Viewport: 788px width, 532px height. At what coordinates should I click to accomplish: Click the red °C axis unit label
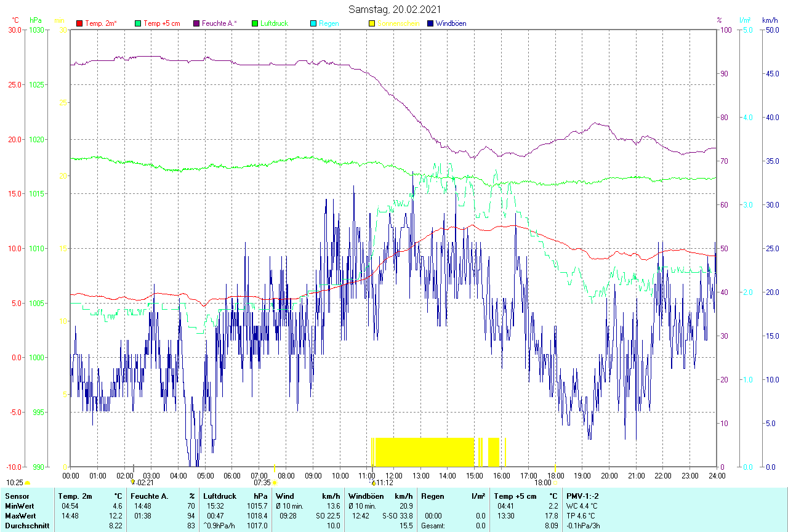[14, 20]
